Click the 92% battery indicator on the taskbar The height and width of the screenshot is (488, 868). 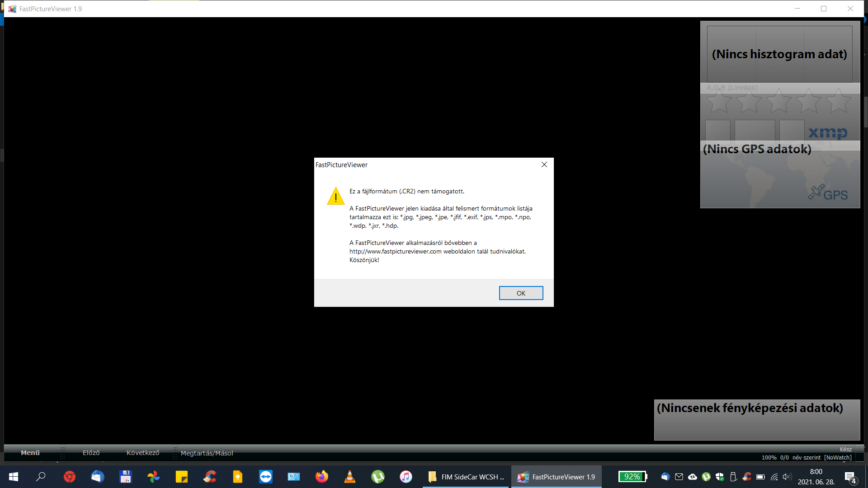633,477
